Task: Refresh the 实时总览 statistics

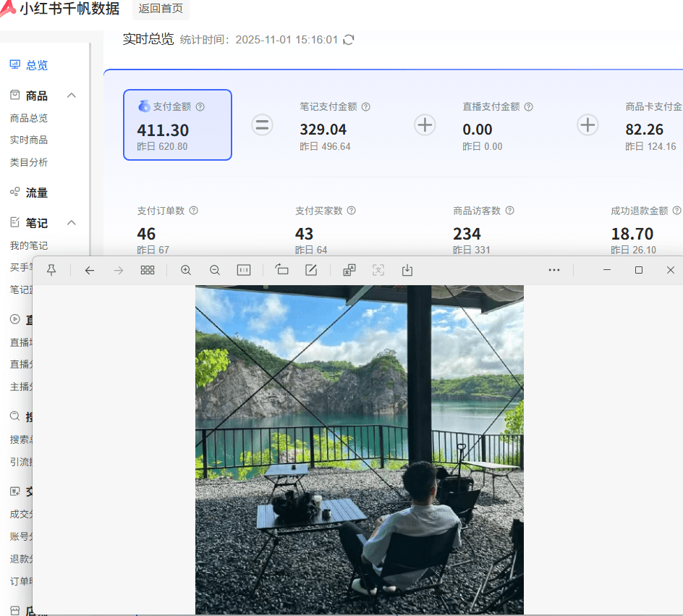Action: coord(348,40)
